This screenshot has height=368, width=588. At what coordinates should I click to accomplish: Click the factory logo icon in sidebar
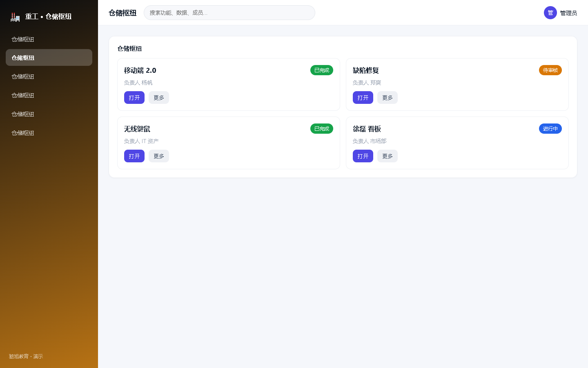[x=15, y=17]
